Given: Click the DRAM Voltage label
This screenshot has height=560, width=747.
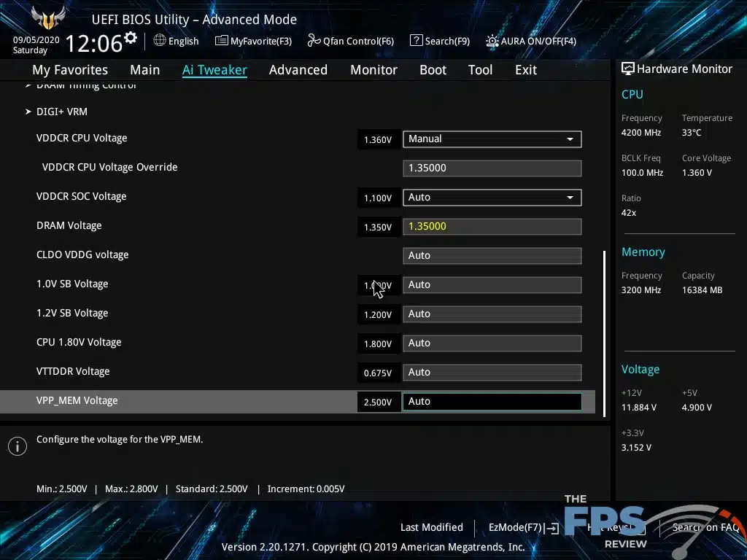Looking at the screenshot, I should [x=69, y=226].
